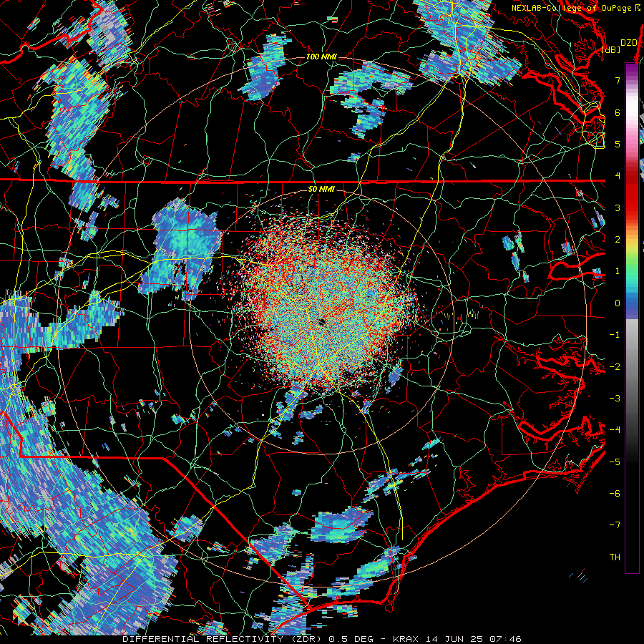Viewport: 644px width, 644px height.
Task: Click the "5" value on the color scale
Action: 618,144
